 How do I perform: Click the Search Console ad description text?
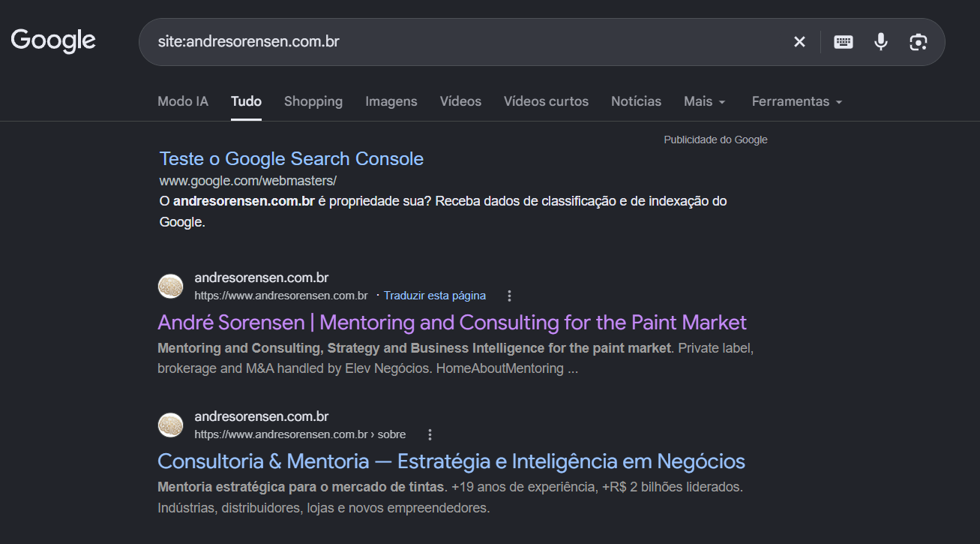pyautogui.click(x=443, y=212)
